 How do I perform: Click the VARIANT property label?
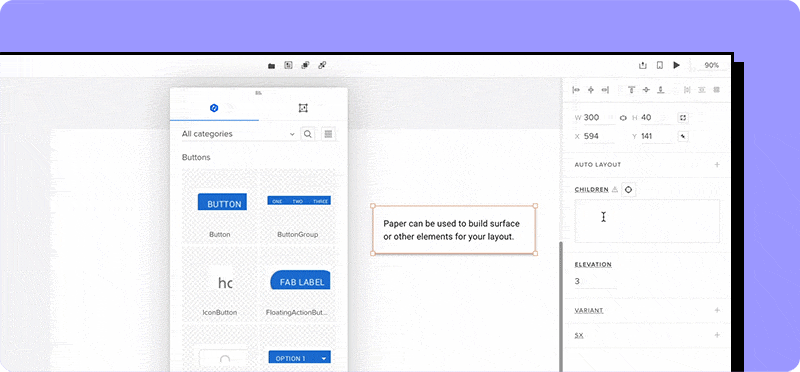[x=589, y=310]
